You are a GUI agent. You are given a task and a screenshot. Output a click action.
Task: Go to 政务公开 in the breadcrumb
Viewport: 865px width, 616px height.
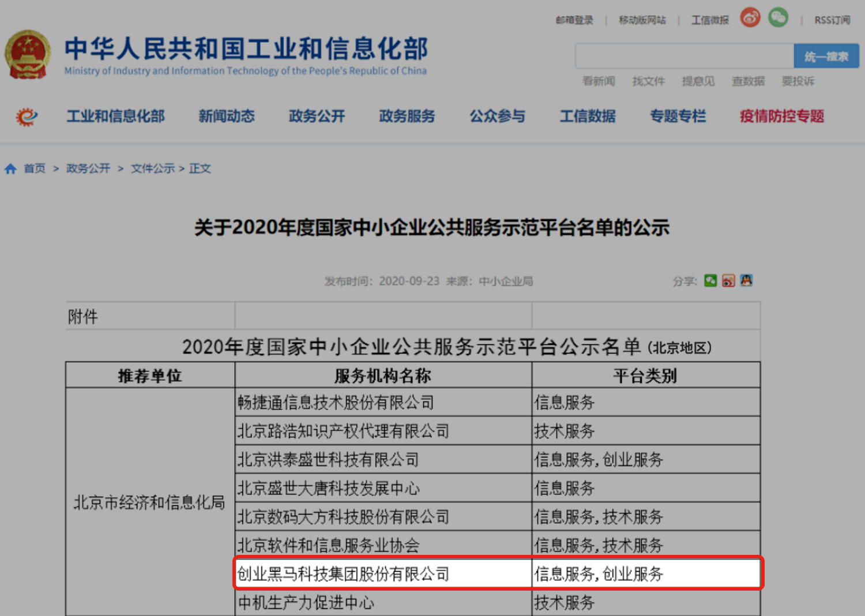tap(88, 168)
